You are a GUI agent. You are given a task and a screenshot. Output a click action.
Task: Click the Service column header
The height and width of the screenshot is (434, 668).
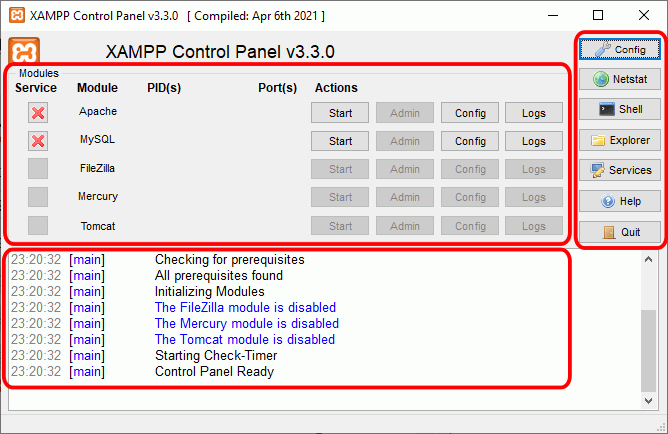(x=36, y=88)
